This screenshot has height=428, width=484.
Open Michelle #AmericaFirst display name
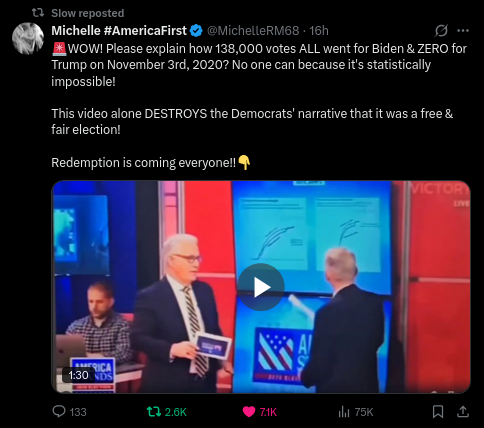tap(119, 31)
